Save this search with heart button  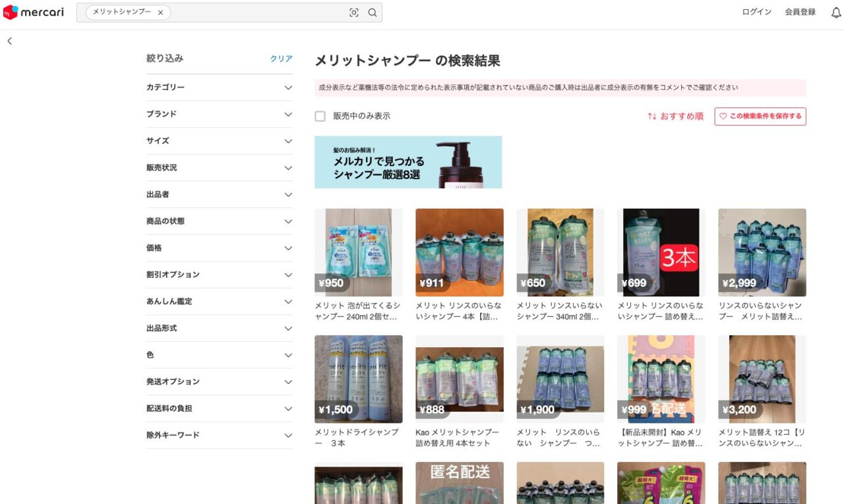tap(760, 116)
